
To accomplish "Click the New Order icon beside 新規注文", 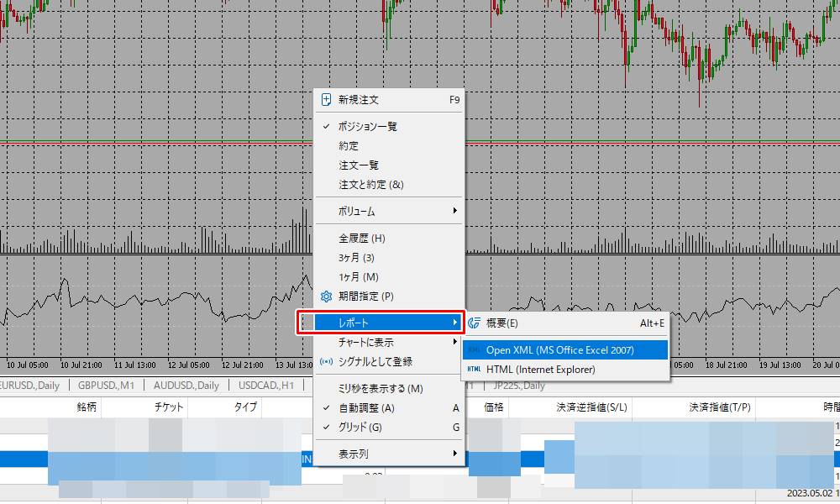I will (x=324, y=99).
